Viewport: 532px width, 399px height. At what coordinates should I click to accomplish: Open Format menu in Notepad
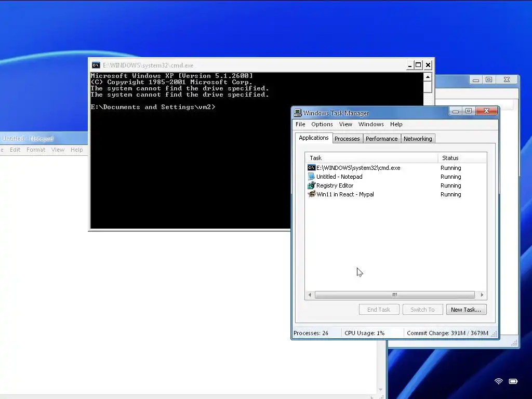[x=36, y=150]
